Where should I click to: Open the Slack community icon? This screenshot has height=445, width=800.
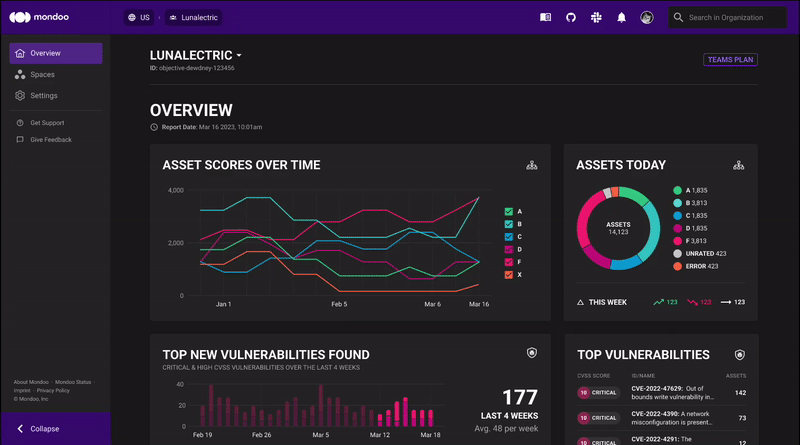pos(596,17)
